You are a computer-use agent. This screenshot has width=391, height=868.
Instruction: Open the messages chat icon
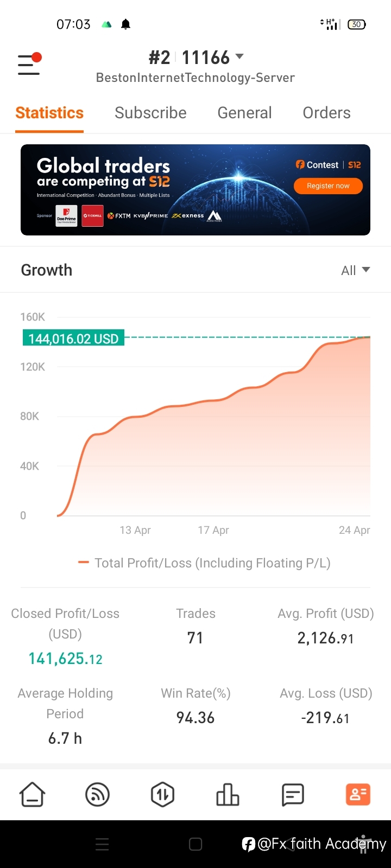click(293, 795)
